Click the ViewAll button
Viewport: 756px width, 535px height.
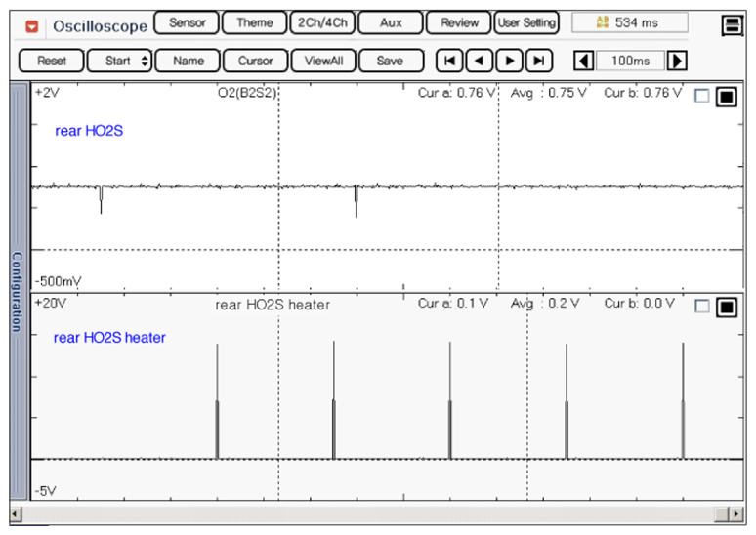tap(323, 61)
